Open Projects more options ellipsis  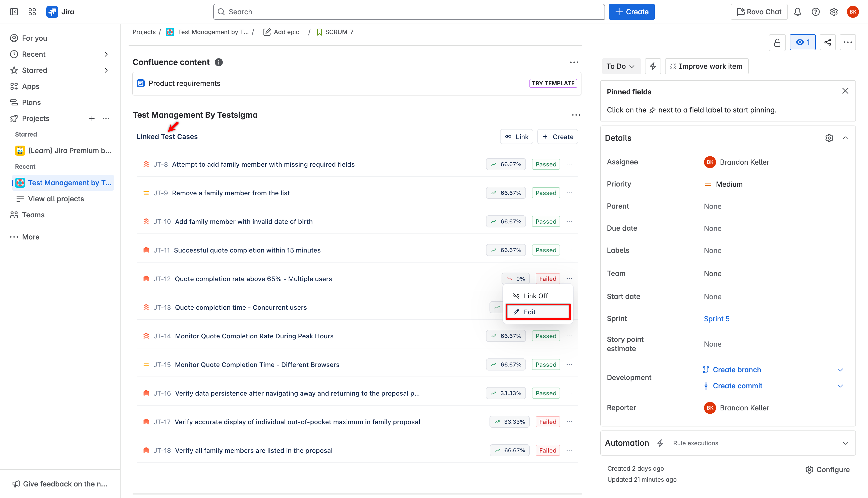click(x=106, y=119)
